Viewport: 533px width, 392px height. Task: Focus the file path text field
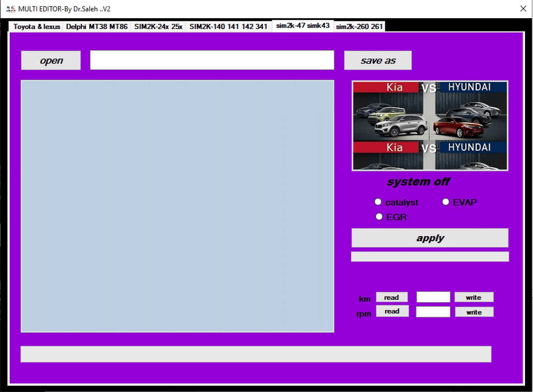click(x=212, y=60)
